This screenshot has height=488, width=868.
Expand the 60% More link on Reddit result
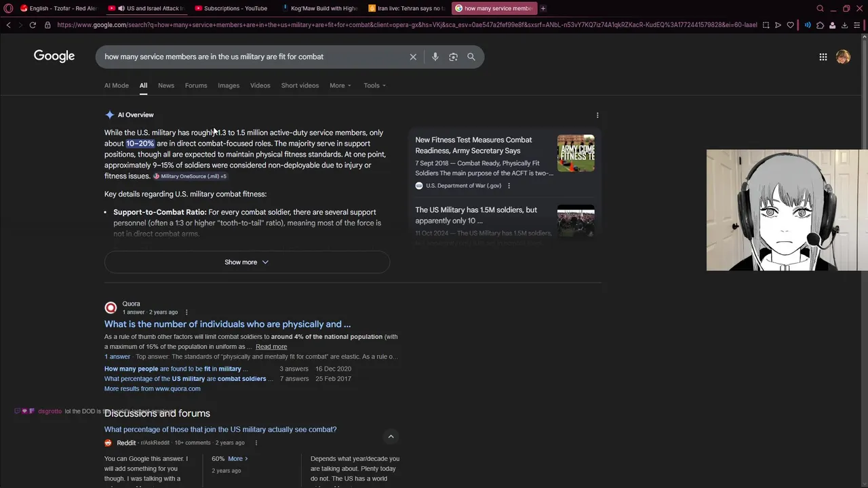[238, 459]
